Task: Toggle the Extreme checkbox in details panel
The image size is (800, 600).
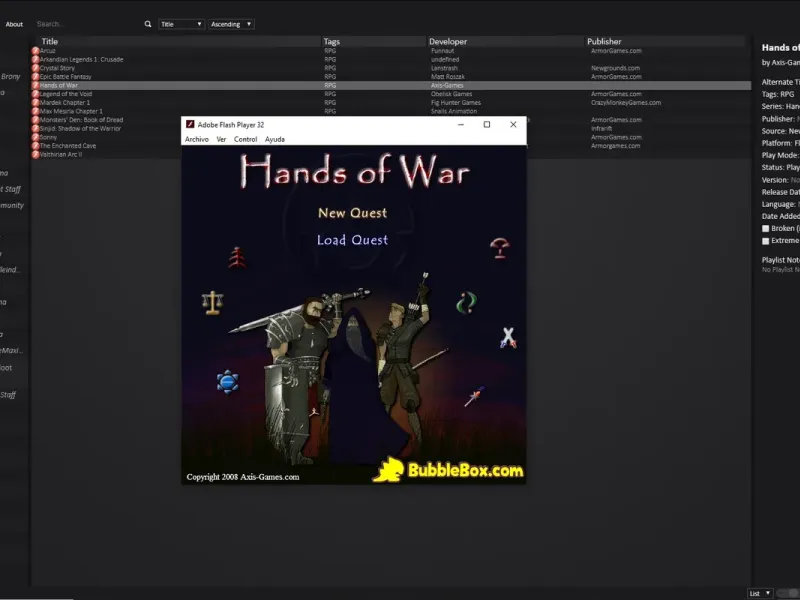Action: coord(765,241)
